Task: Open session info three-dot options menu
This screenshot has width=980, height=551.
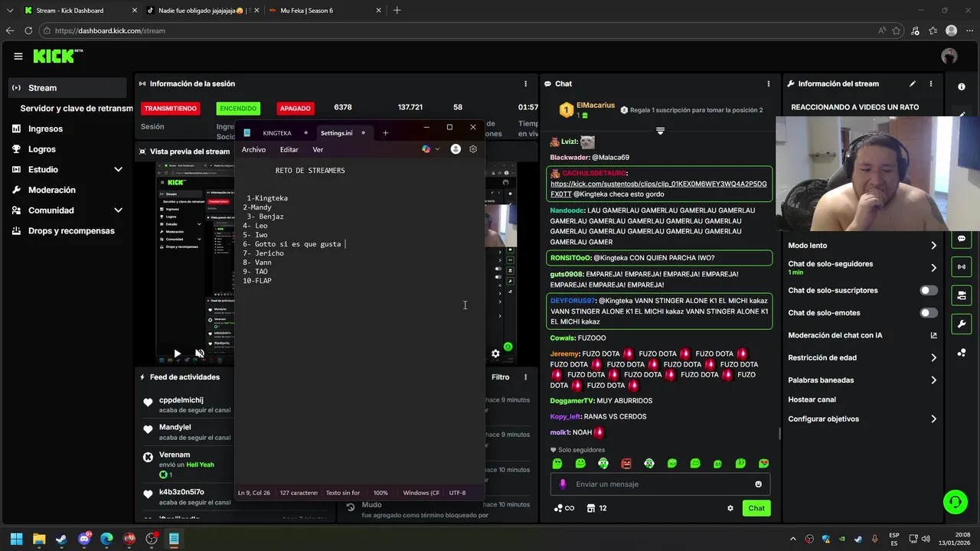Action: coord(525,84)
